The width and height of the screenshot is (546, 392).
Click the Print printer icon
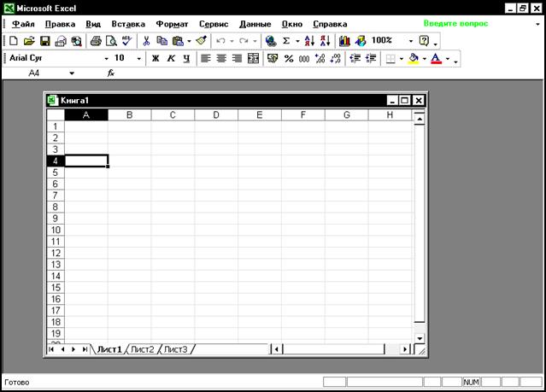click(96, 41)
